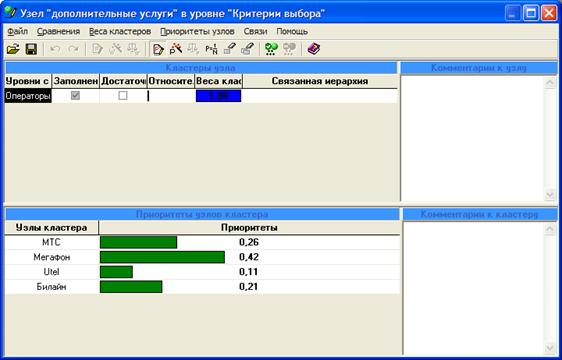562x360 pixels.
Task: Select the Операторы cluster row
Action: click(28, 96)
